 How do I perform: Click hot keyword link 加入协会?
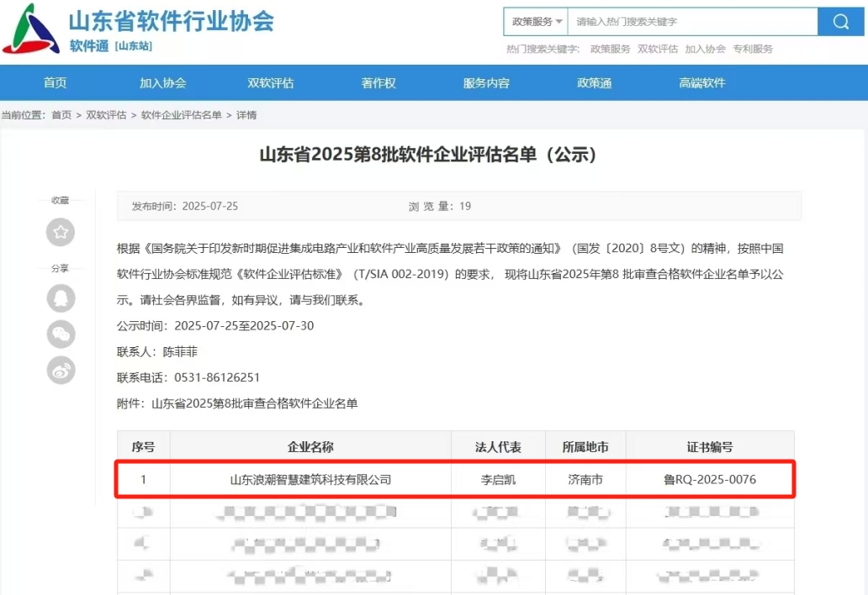coord(705,49)
